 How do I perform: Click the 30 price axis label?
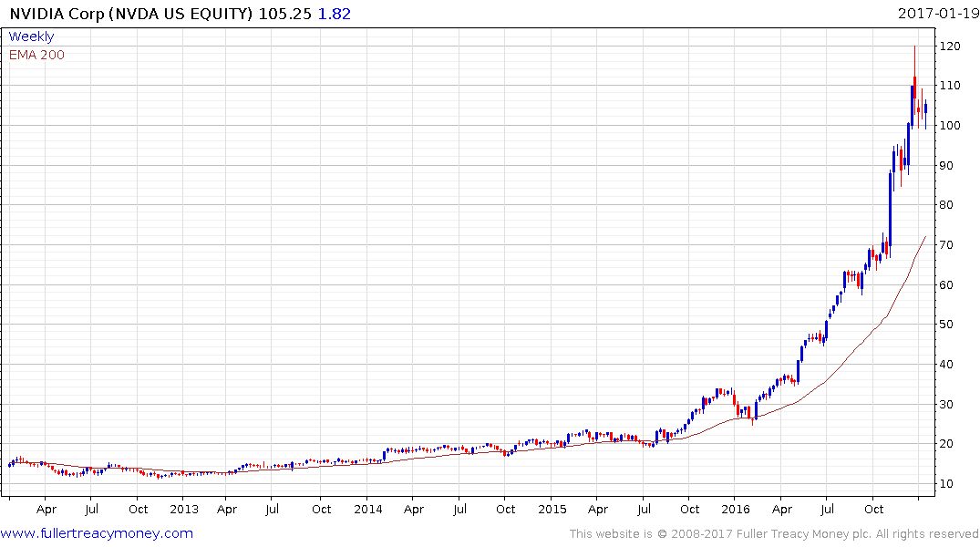coord(946,405)
